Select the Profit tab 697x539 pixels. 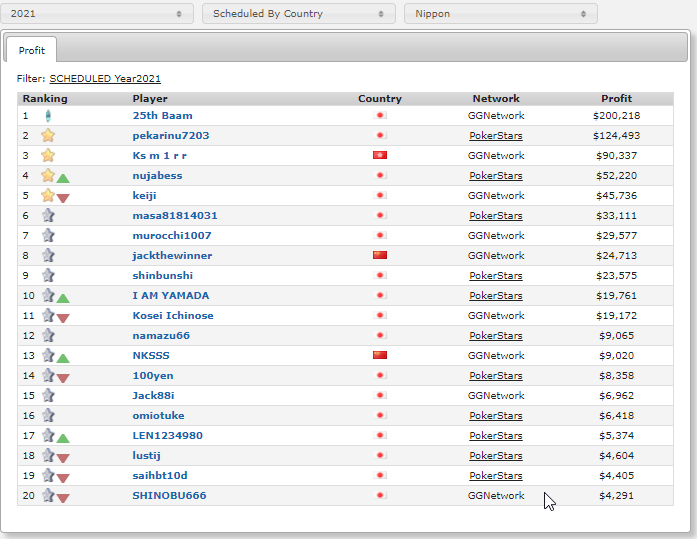point(32,50)
